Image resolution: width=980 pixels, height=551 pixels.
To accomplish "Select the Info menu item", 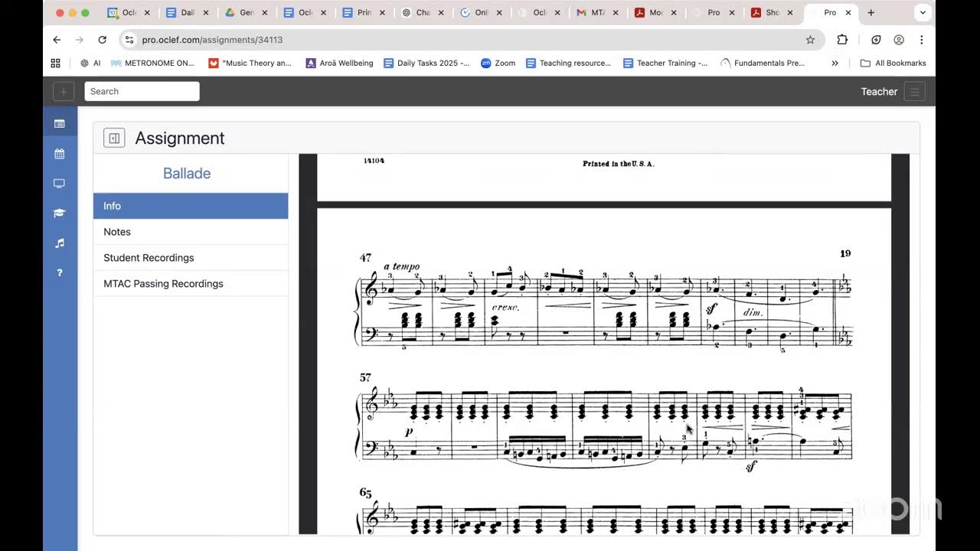I will click(191, 206).
